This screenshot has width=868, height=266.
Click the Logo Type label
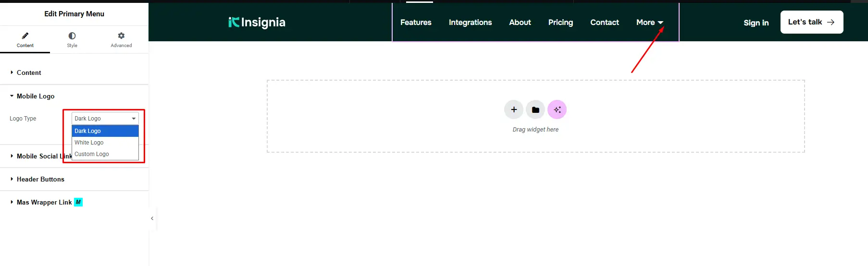click(x=23, y=119)
